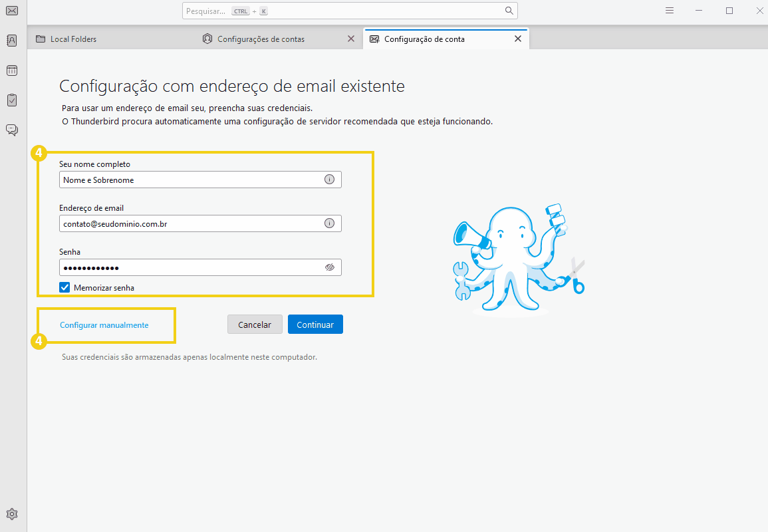Close the 'Configurações de contas' tab
This screenshot has width=768, height=532.
pyautogui.click(x=351, y=39)
